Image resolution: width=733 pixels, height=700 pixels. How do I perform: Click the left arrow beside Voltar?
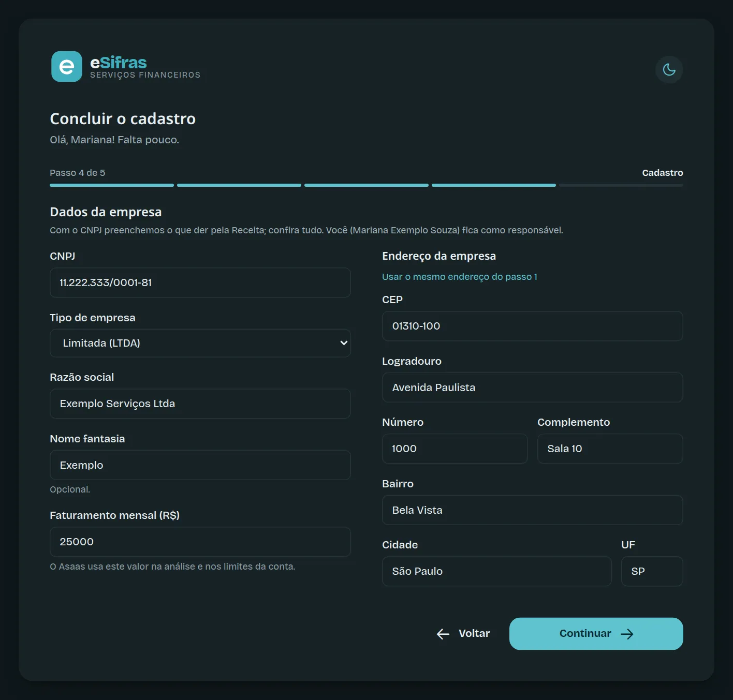click(x=443, y=634)
